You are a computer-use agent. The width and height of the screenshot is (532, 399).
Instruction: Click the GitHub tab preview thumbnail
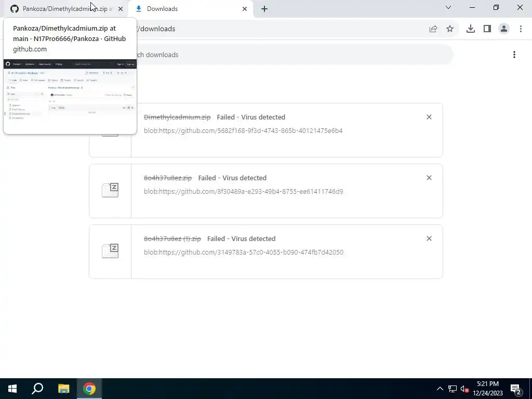click(x=70, y=96)
